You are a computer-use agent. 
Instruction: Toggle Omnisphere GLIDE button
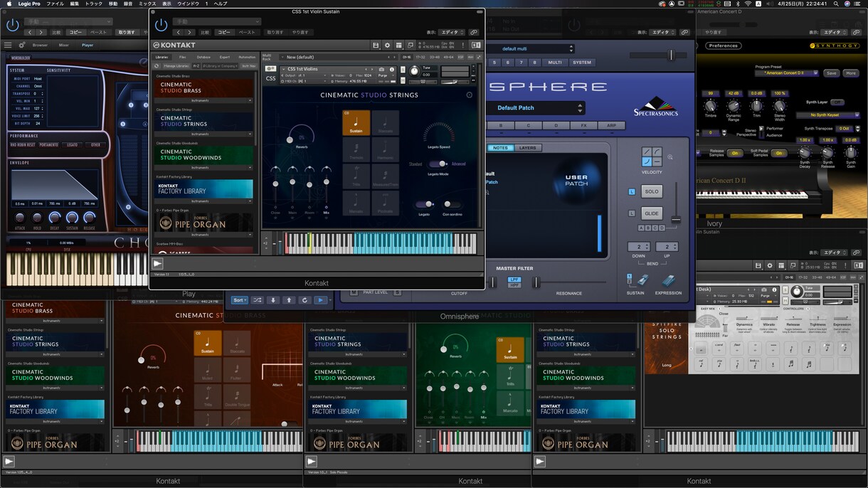click(652, 213)
